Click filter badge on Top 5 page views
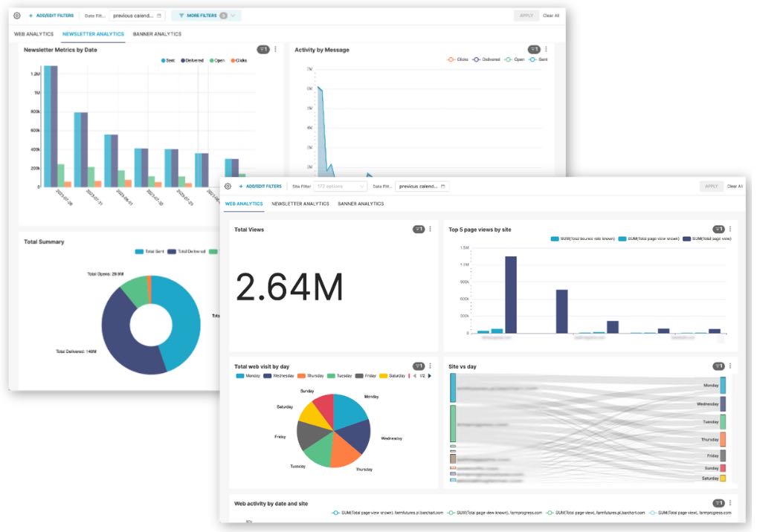Image resolution: width=757 pixels, height=532 pixels. pos(718,230)
